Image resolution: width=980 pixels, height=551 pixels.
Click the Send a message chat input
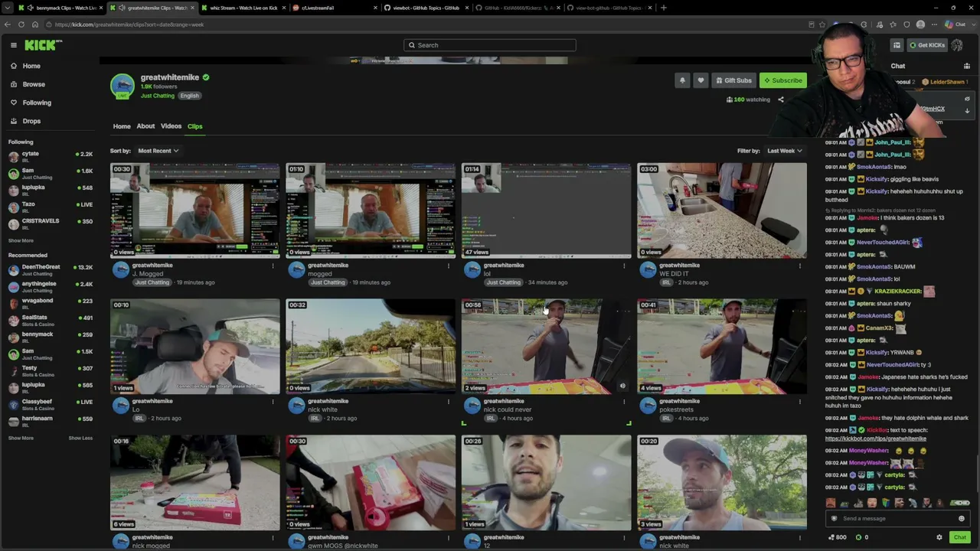point(897,518)
